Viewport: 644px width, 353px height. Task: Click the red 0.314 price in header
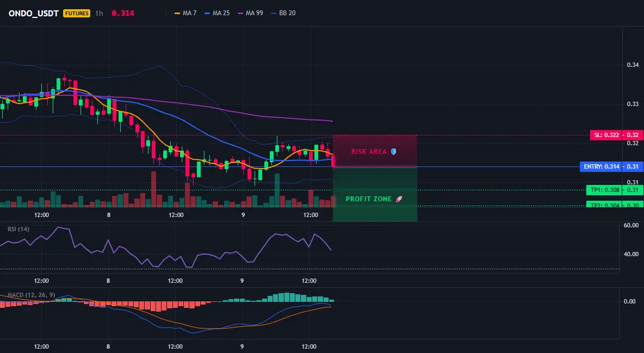click(x=123, y=13)
